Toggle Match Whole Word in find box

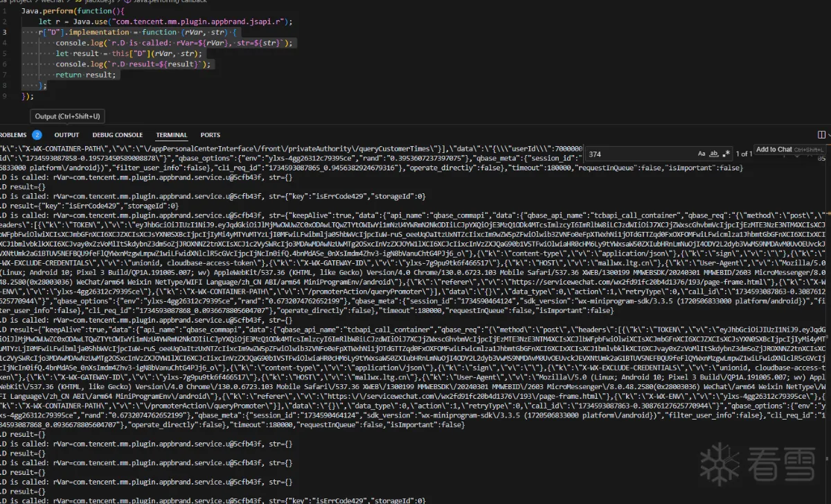point(714,154)
